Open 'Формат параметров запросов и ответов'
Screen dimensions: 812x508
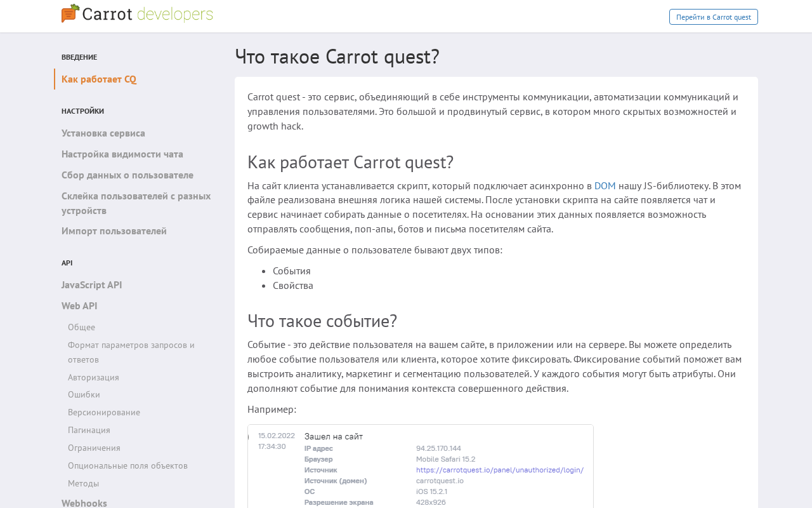131,352
